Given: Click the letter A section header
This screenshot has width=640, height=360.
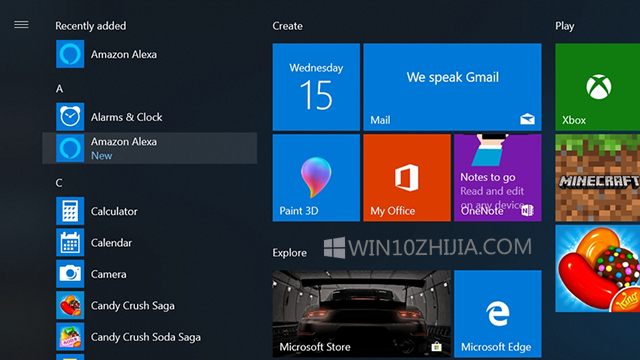Looking at the screenshot, I should coord(60,89).
